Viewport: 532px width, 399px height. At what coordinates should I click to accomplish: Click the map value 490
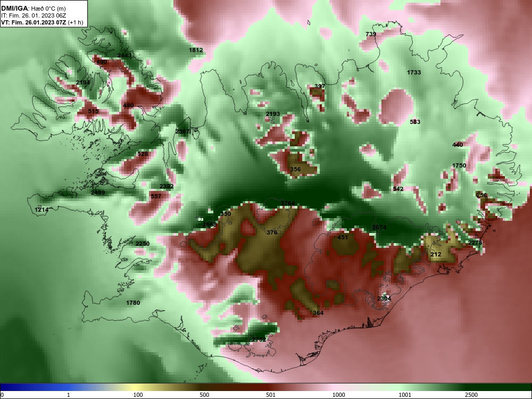point(102,62)
